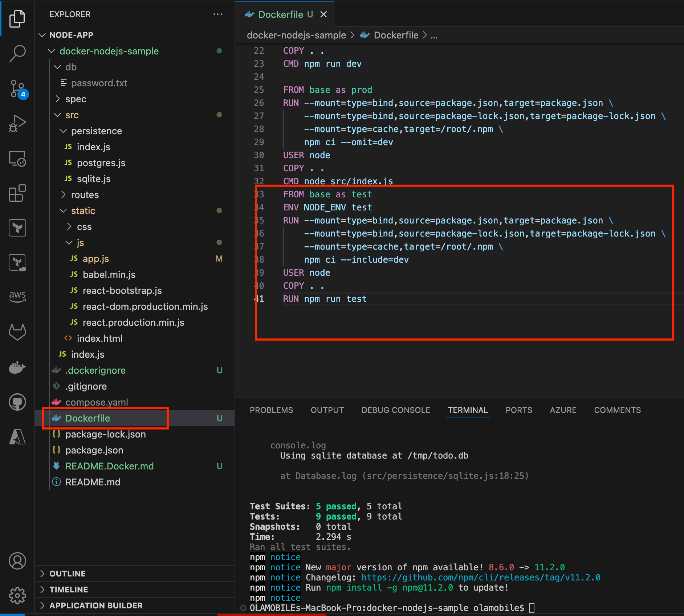
Task: Open the modified app.js file
Action: (x=135, y=259)
